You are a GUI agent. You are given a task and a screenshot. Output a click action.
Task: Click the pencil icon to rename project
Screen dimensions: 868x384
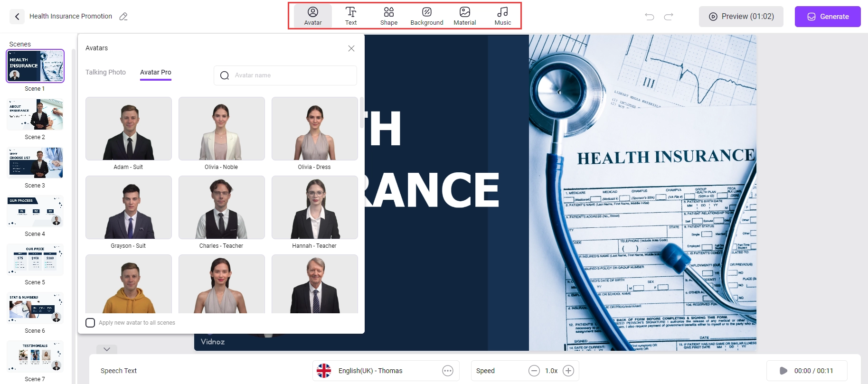pos(123,17)
